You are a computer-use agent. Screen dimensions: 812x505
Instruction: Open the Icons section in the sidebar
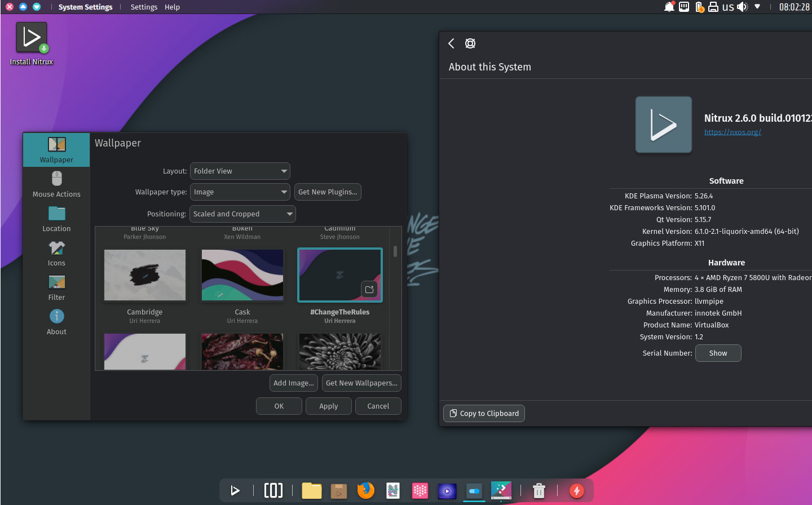click(56, 253)
